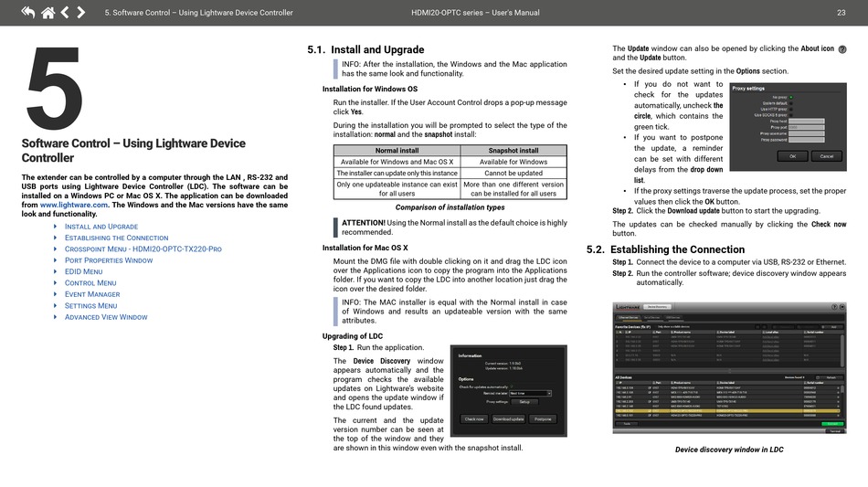Click the Proxy port input field

(807, 127)
